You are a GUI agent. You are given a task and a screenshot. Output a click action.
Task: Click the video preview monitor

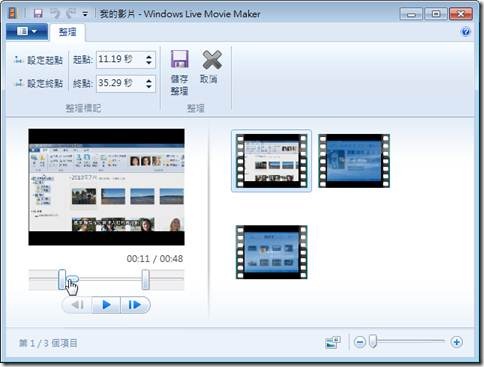tap(106, 187)
